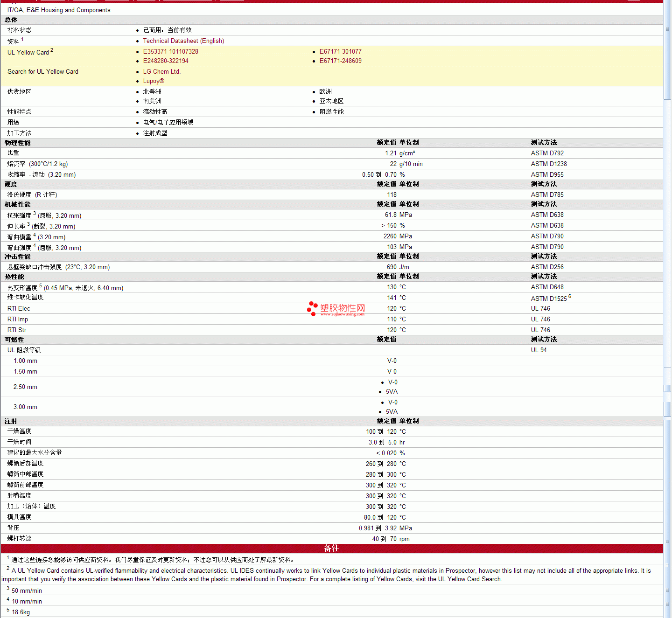
Task: Click the red '备注' notes header
Action: point(332,549)
